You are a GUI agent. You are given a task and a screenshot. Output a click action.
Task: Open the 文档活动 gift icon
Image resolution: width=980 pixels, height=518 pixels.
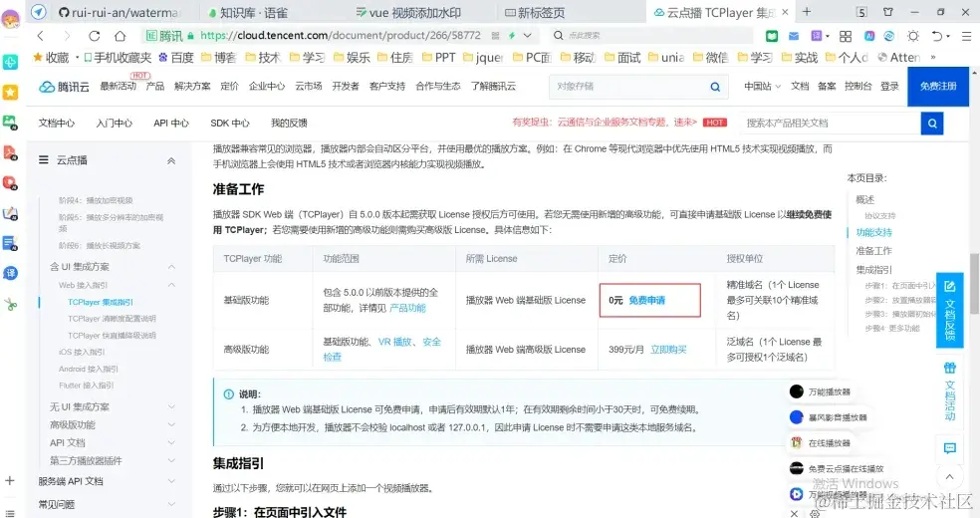click(949, 368)
